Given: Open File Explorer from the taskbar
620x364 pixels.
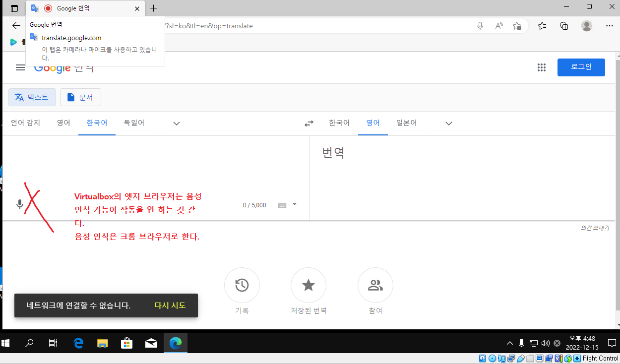Looking at the screenshot, I should 103,343.
